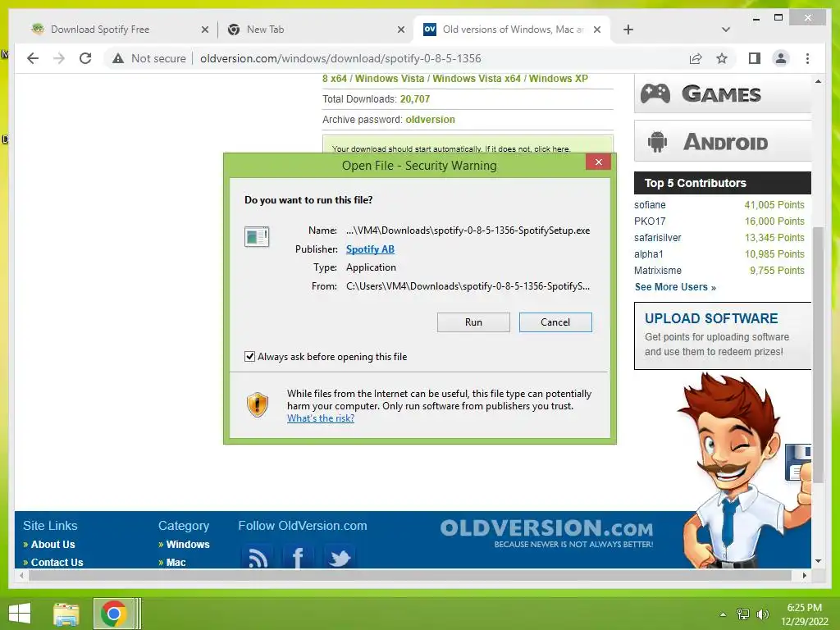Switch to the Download Spotify Free tab
840x630 pixels.
click(x=99, y=30)
